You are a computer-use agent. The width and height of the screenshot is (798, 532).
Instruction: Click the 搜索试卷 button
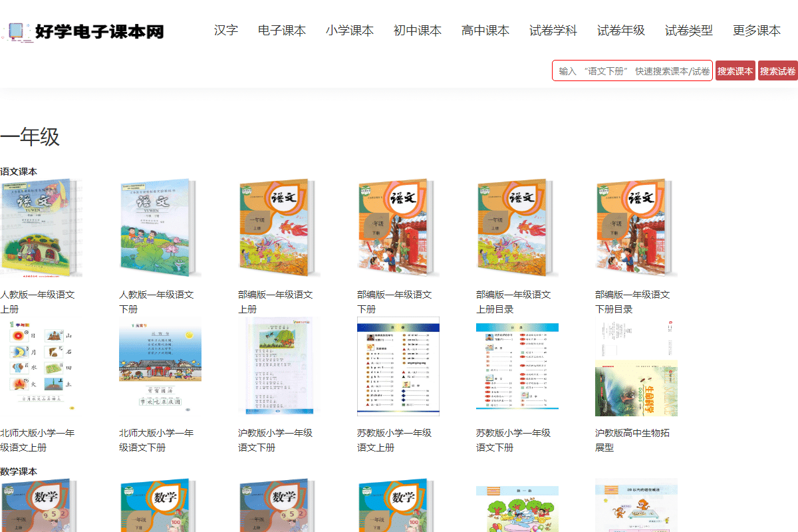(778, 70)
